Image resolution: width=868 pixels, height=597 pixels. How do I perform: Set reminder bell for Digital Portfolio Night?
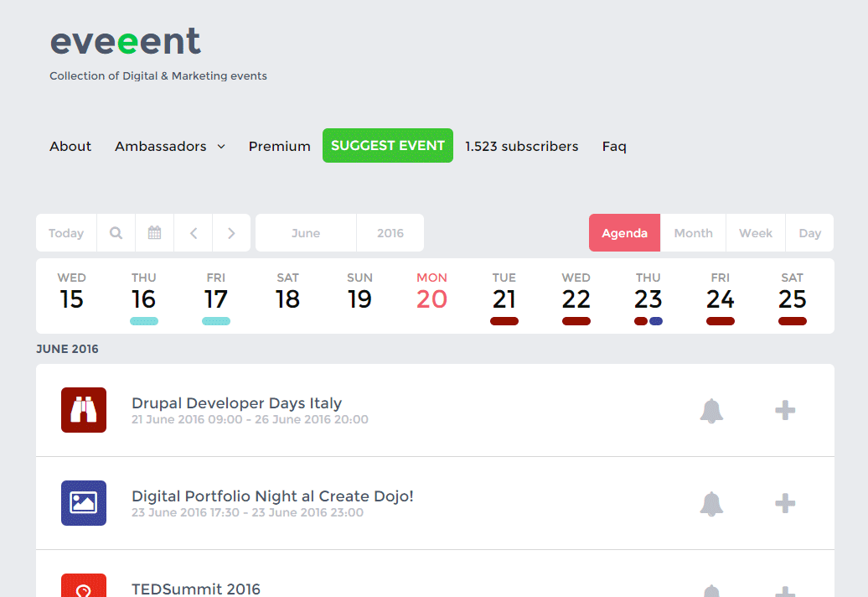point(711,503)
